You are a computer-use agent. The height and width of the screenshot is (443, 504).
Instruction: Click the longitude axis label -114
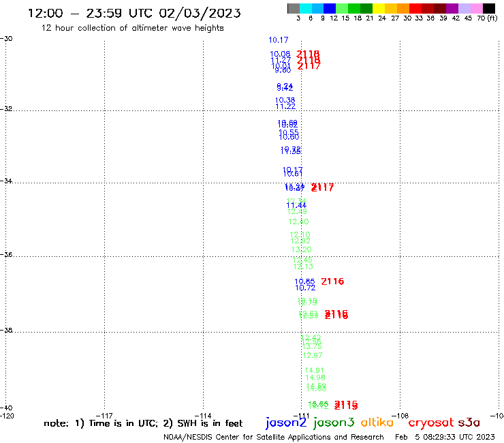[x=203, y=416]
